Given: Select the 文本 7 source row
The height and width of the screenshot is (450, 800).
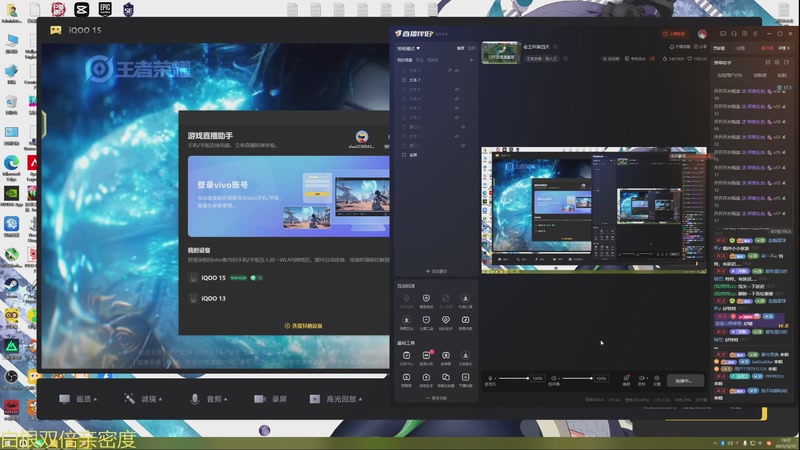Looking at the screenshot, I should pyautogui.click(x=436, y=80).
